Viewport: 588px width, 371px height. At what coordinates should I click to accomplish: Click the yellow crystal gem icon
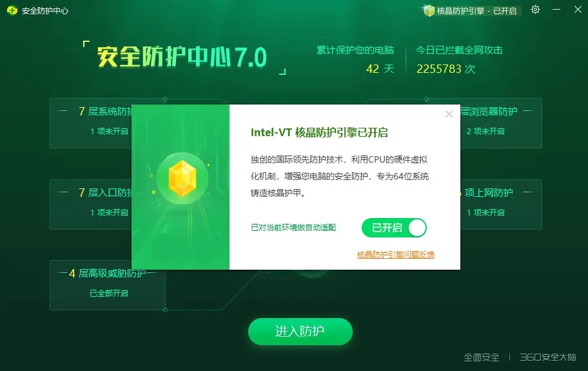click(x=182, y=178)
